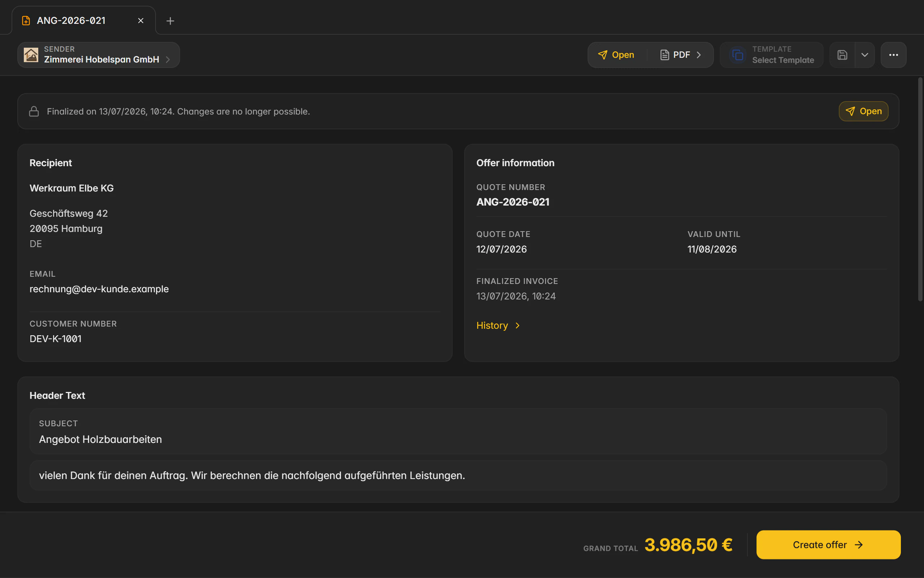This screenshot has height=578, width=924.
Task: Click valid until date 11/08/2026
Action: tap(712, 249)
